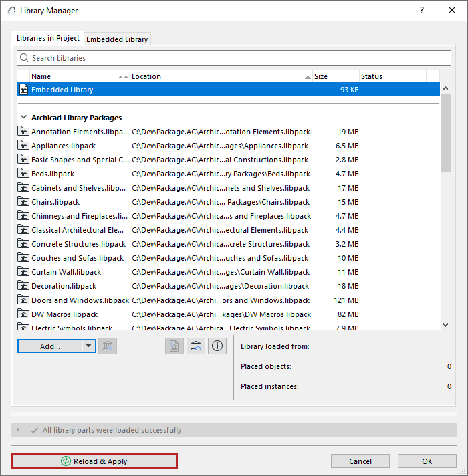Click the 121 MB size cell
This screenshot has width=468, height=476.
point(346,300)
